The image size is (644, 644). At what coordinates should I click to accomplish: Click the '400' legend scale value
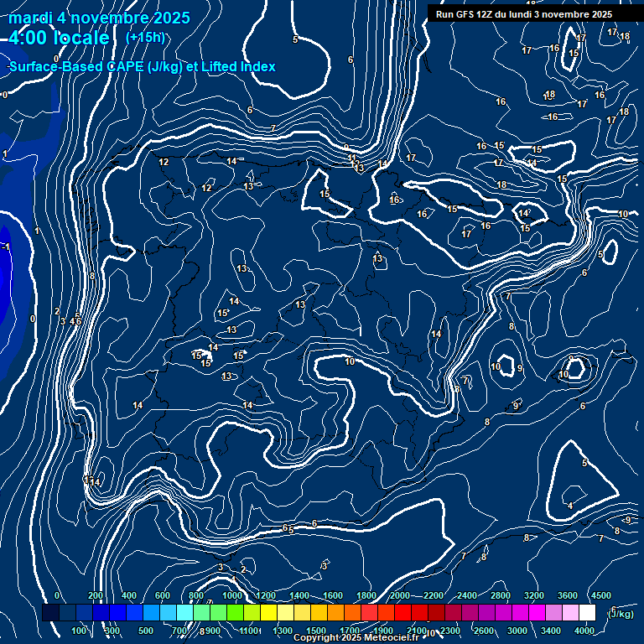pyautogui.click(x=129, y=595)
